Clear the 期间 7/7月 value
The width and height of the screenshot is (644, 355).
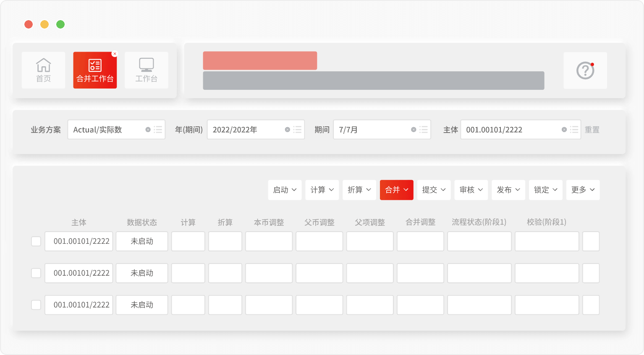tap(414, 130)
